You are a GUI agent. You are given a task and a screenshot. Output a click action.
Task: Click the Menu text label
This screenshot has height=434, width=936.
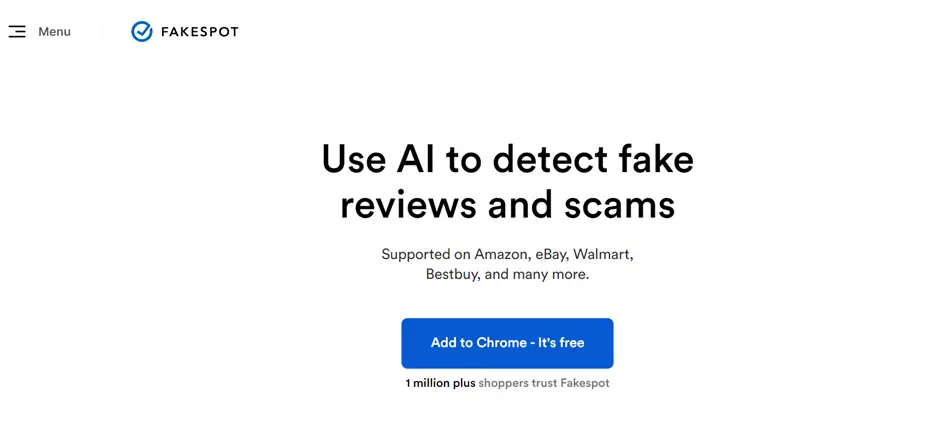click(54, 32)
